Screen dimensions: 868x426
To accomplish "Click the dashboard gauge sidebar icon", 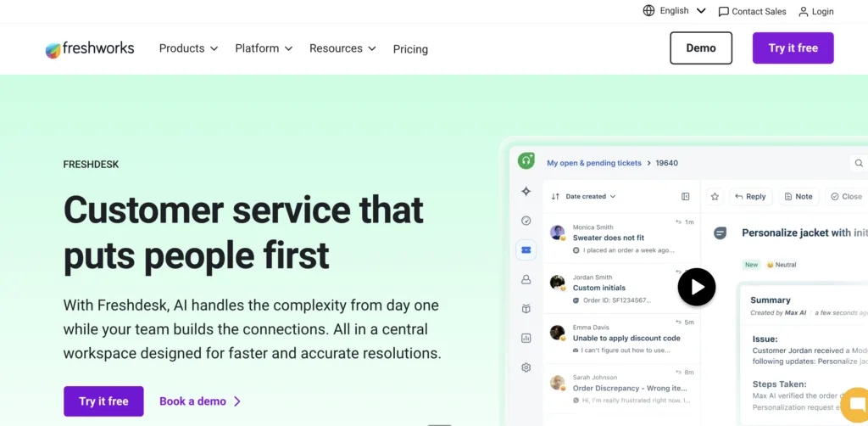I will 526,221.
